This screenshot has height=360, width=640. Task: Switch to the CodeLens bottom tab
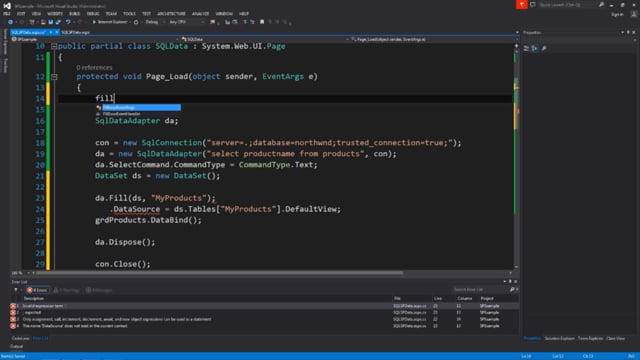[20, 338]
